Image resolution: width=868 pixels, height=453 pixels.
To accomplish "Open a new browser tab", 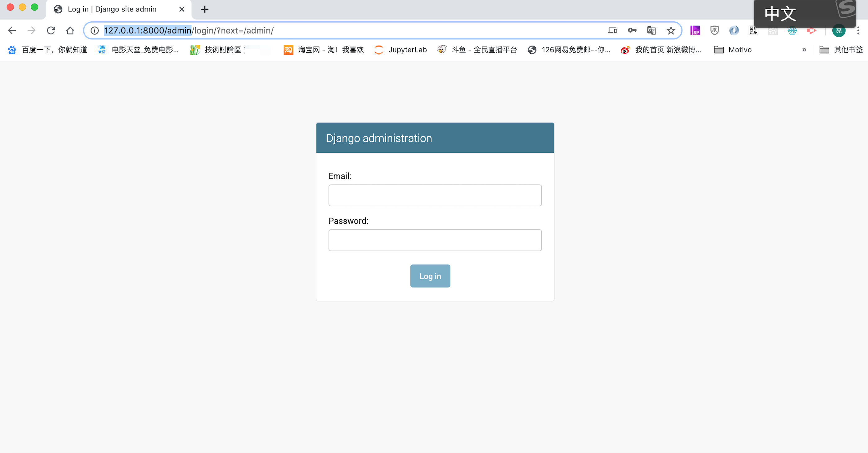I will 204,9.
